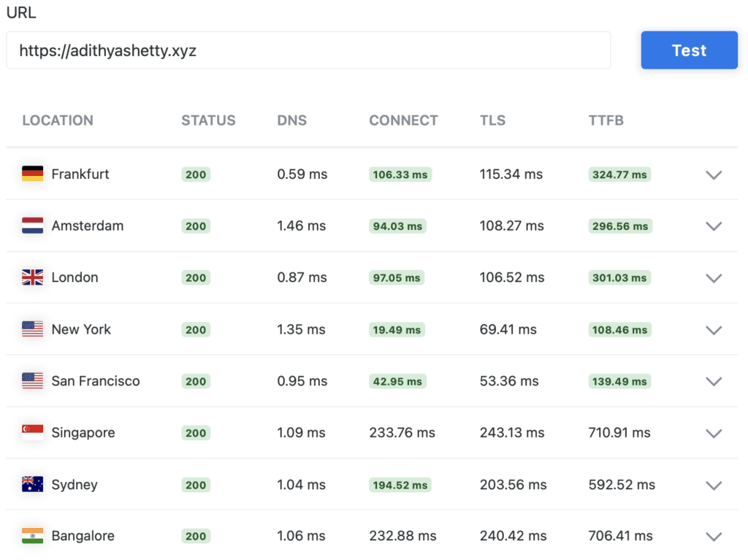Click the 0.59 ms DNS value
Viewport: 748px width, 560px height.
coord(302,174)
